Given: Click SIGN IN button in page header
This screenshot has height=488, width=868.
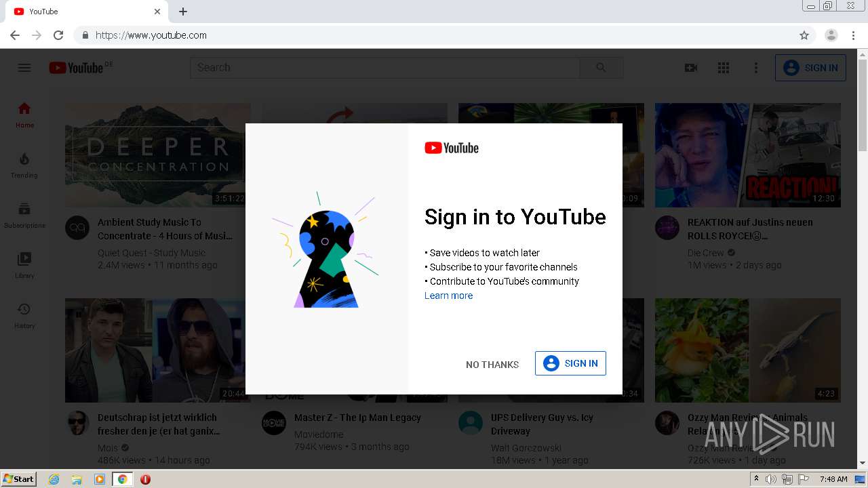Looking at the screenshot, I should coord(810,68).
